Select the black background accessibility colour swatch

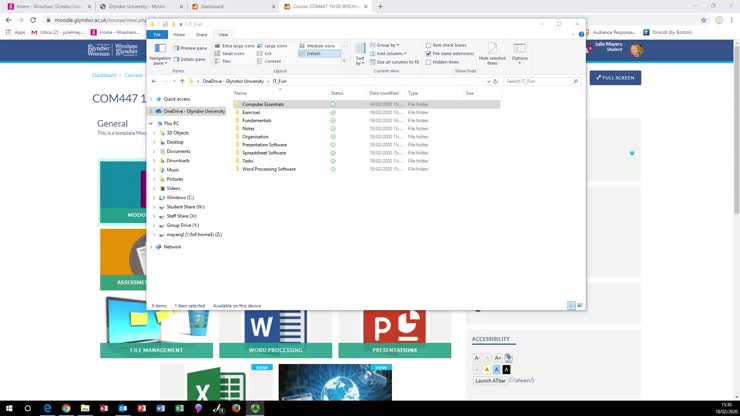coord(507,369)
